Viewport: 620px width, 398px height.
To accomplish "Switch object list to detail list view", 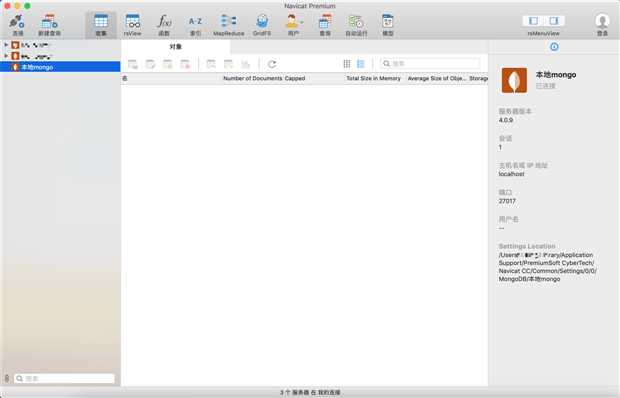I will point(361,64).
